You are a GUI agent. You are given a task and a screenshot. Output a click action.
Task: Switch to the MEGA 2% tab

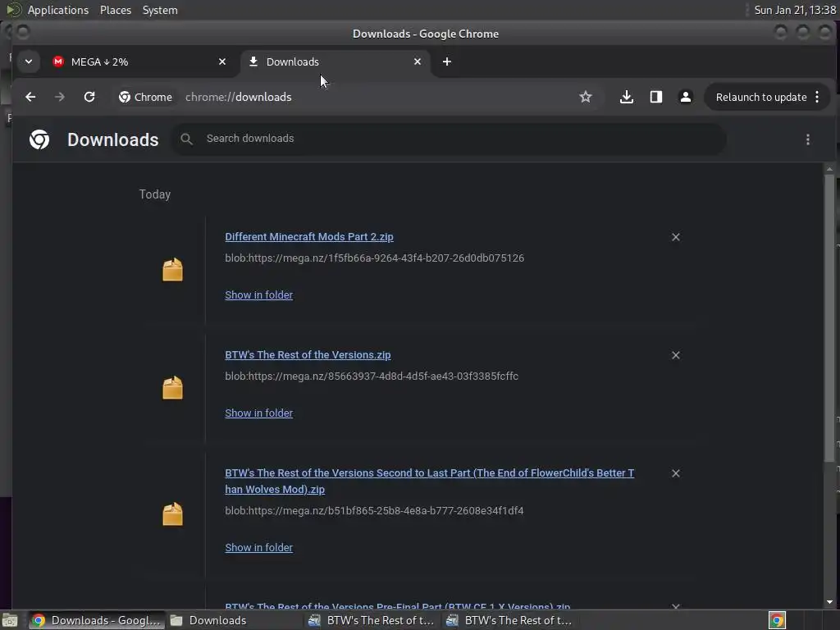click(141, 62)
